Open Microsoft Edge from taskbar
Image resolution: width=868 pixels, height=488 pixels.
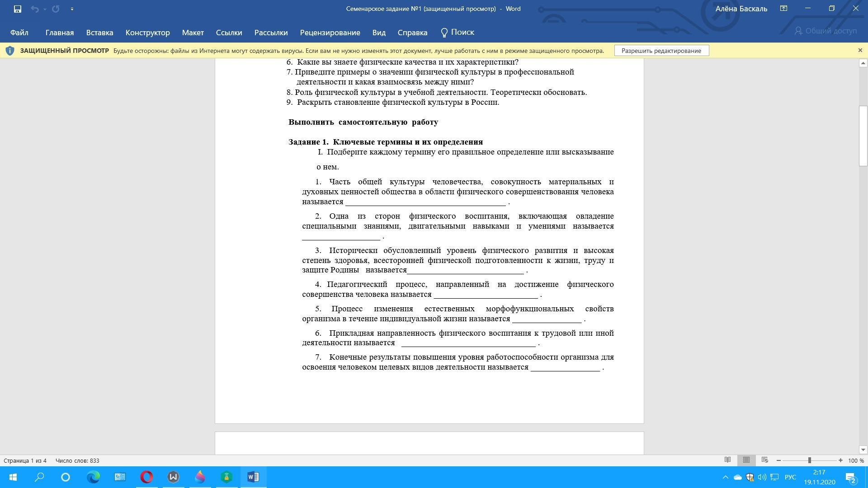(x=93, y=477)
